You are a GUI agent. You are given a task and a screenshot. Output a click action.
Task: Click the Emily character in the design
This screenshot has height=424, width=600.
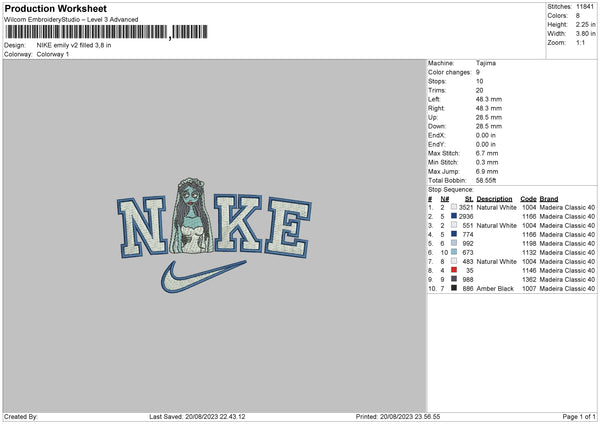coord(191,215)
